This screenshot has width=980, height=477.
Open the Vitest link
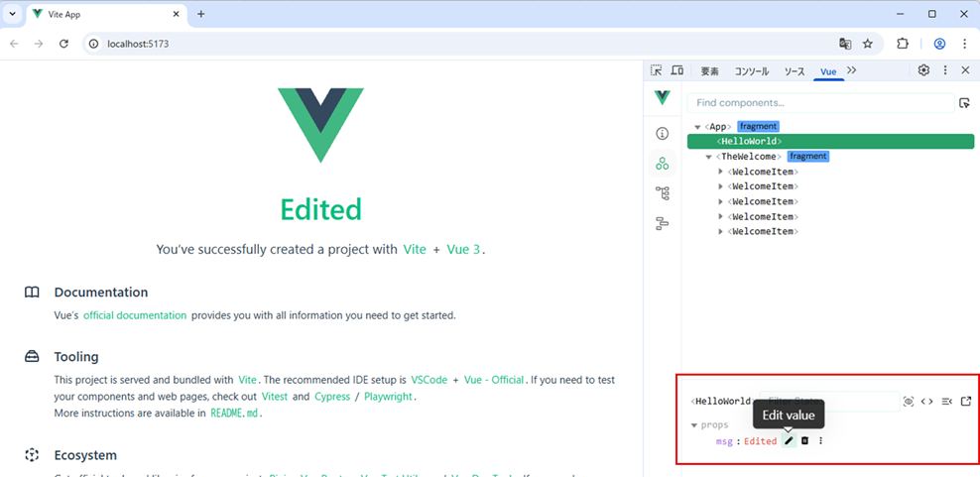[276, 397]
